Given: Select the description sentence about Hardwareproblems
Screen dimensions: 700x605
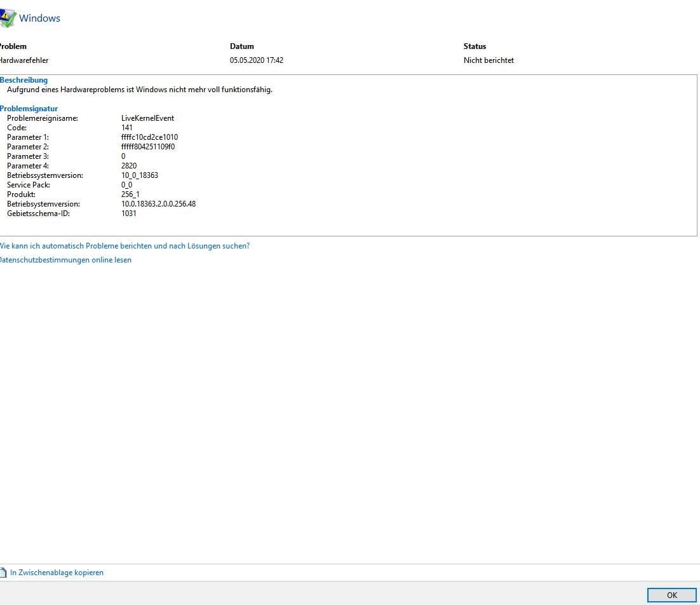Looking at the screenshot, I should coord(140,90).
